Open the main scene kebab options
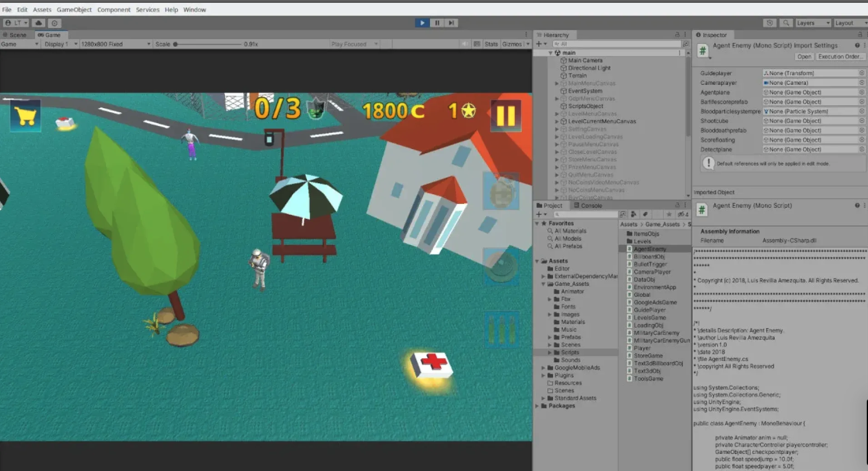Image resolution: width=868 pixels, height=471 pixels. pyautogui.click(x=679, y=52)
